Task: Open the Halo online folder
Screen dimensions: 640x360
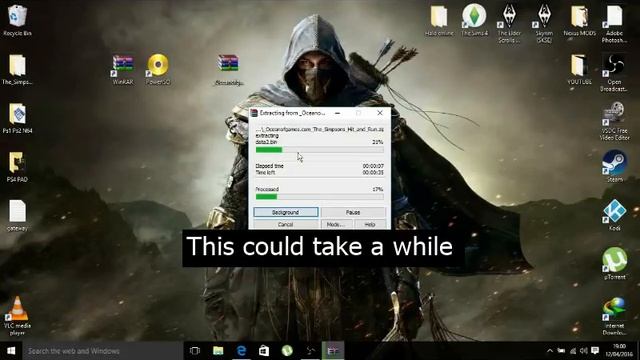Action: coord(439,20)
